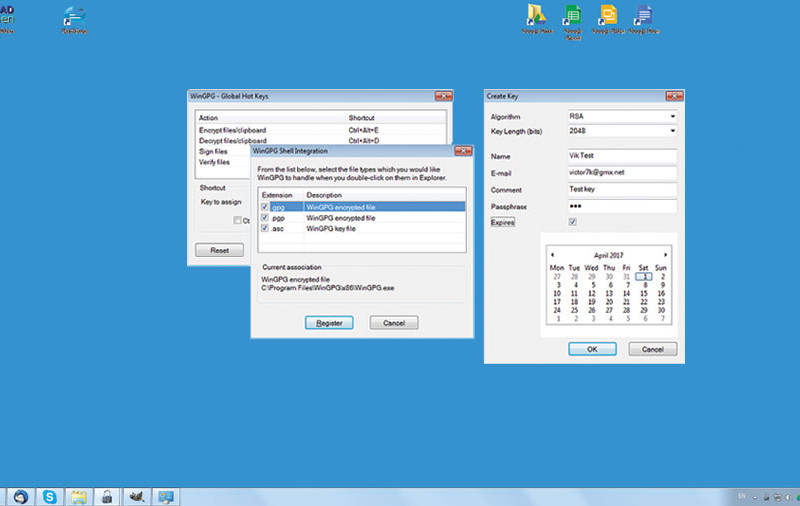Select the Decrypt files/clipboard row
The height and width of the screenshot is (506, 800).
(320, 141)
